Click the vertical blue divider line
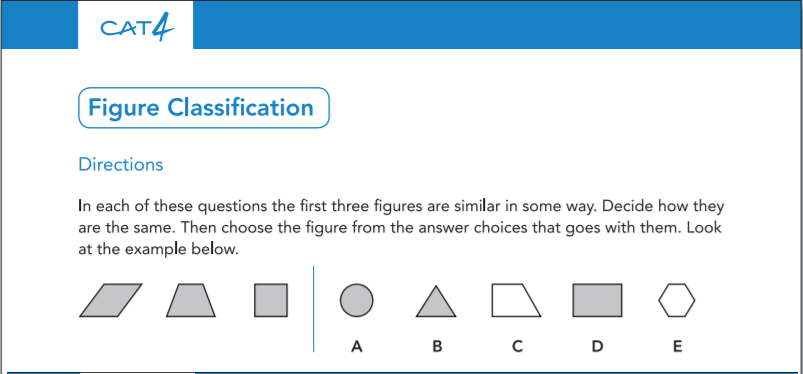This screenshot has height=374, width=803. [x=313, y=309]
